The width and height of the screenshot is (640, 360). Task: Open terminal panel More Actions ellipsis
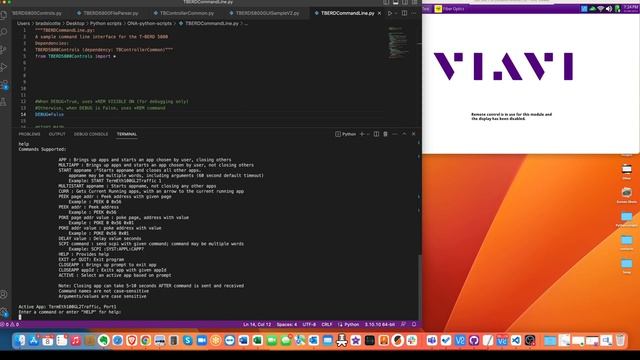[x=395, y=134]
